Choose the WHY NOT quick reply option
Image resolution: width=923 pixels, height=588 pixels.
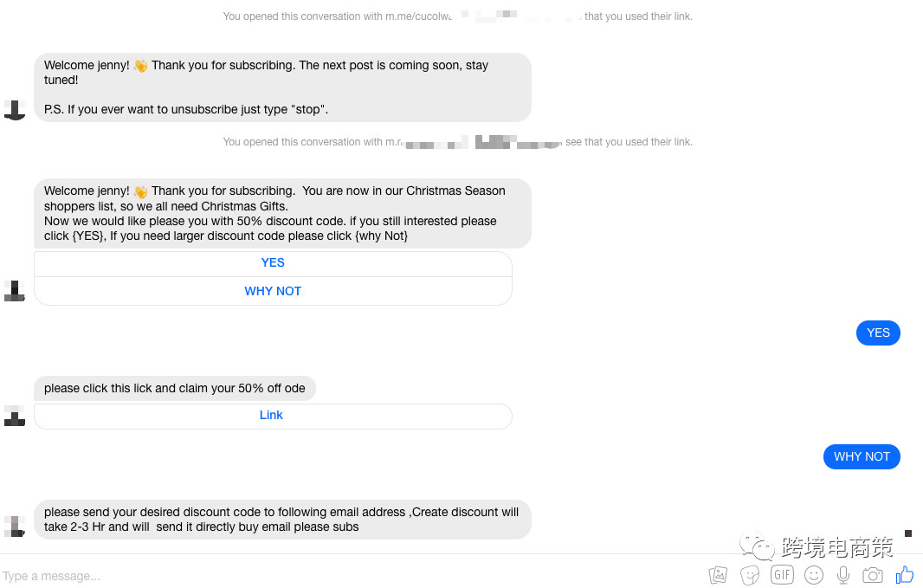point(273,292)
